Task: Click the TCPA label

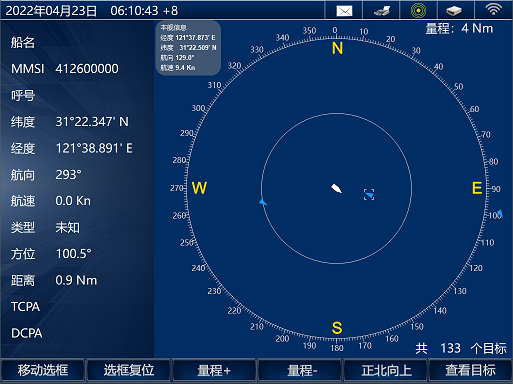Action: point(25,307)
